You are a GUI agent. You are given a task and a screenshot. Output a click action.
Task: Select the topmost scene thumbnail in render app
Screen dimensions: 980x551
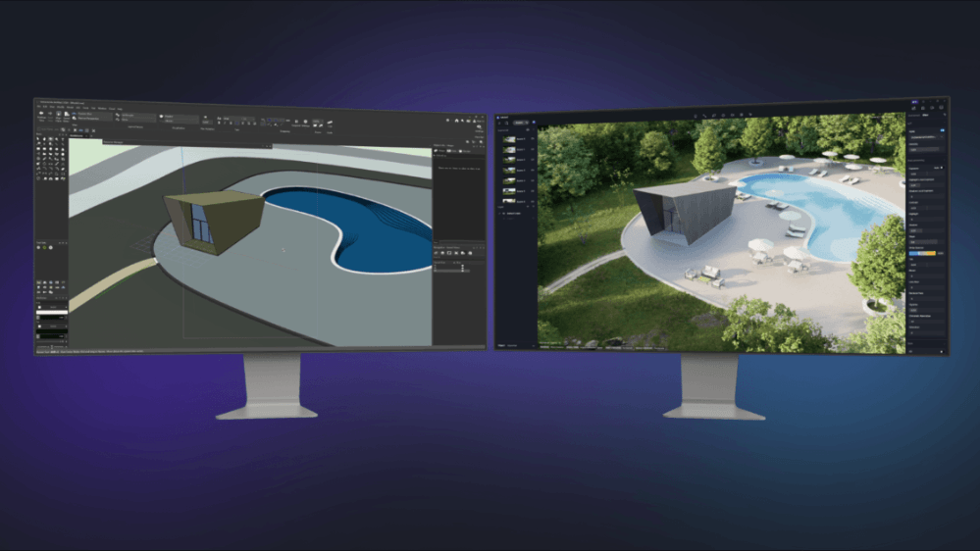(x=509, y=139)
